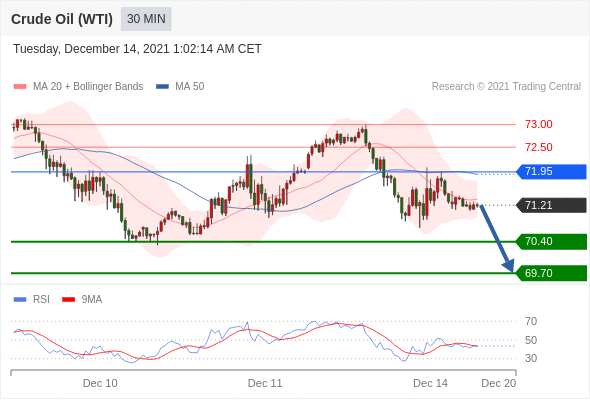Click the Dec 20 date axis label
The height and width of the screenshot is (400, 590).
(x=499, y=383)
